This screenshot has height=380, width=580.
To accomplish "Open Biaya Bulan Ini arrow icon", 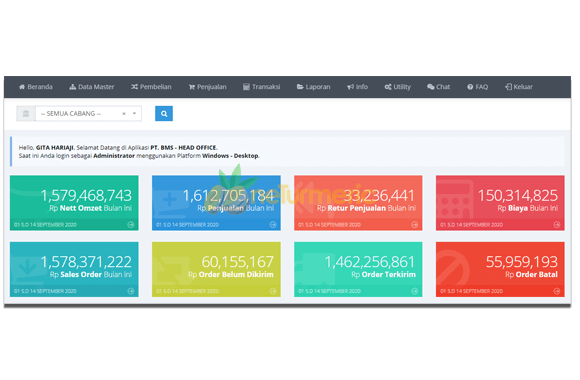I will pyautogui.click(x=557, y=225).
